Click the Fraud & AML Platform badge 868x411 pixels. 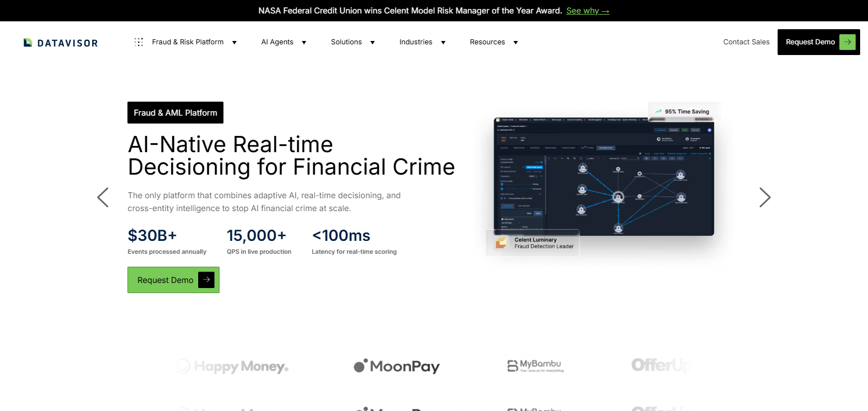(175, 112)
